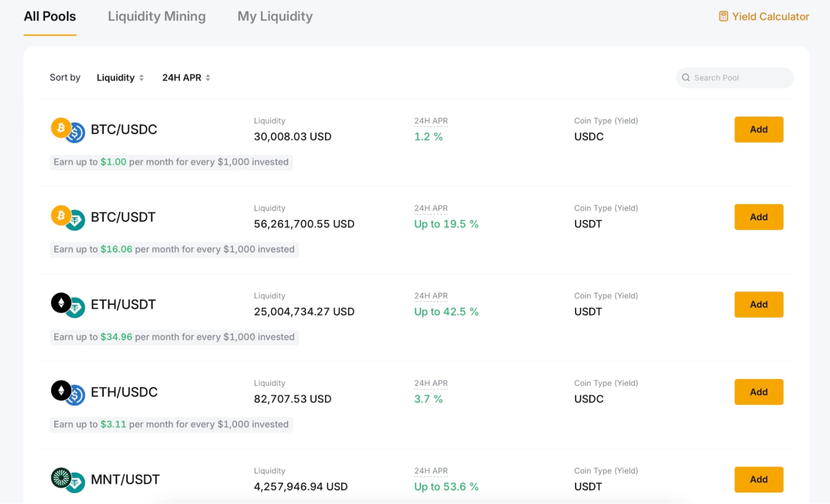Click the ETH/USDT pool coin icon
The image size is (830, 504).
point(68,305)
